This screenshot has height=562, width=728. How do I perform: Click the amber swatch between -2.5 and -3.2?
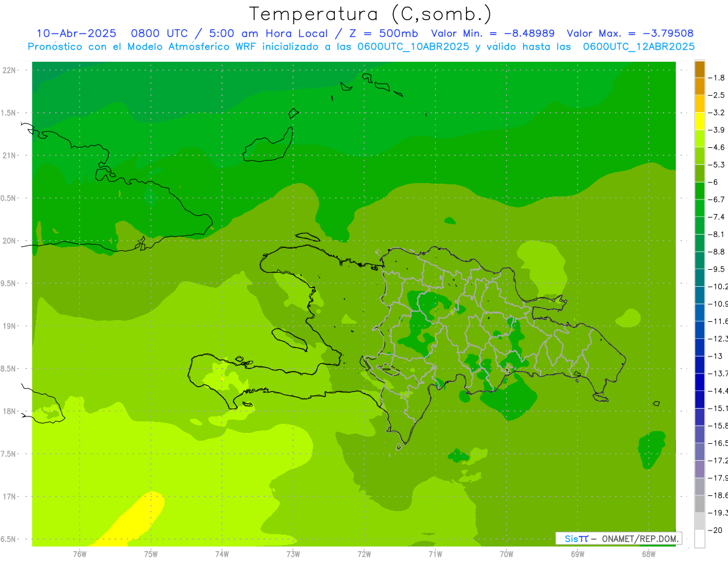(x=699, y=104)
